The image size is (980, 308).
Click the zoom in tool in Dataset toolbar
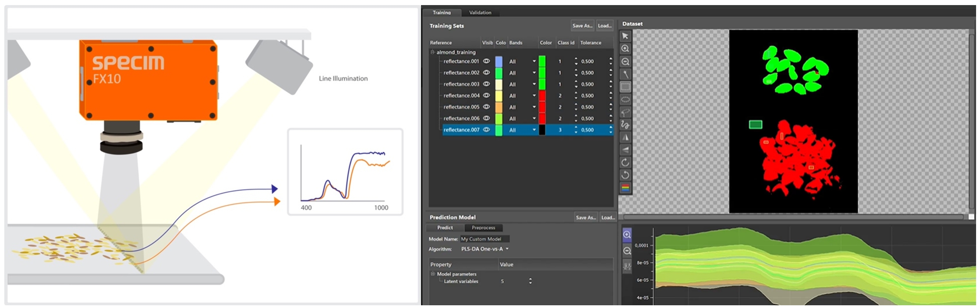(625, 48)
